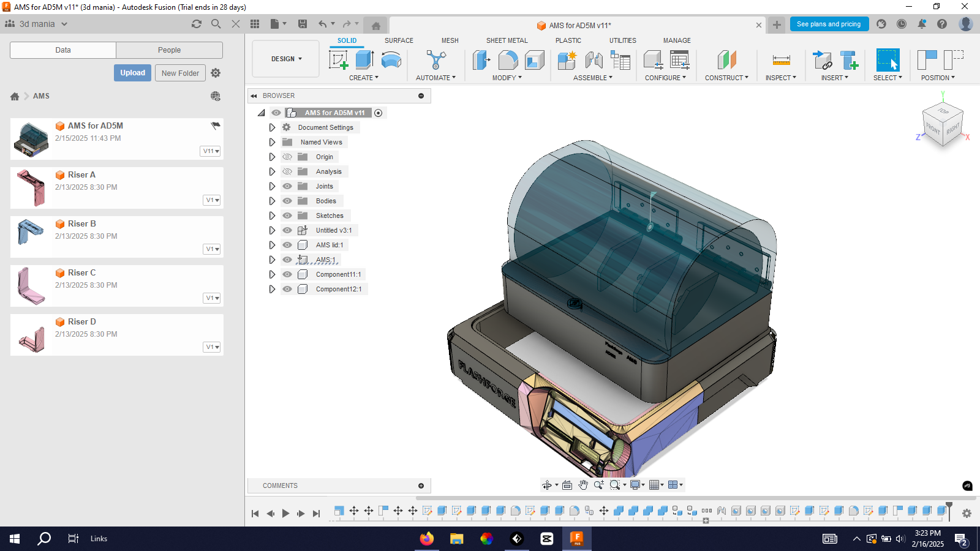The image size is (980, 551).
Task: Hide the Untitled v3:1 component
Action: pos(287,230)
